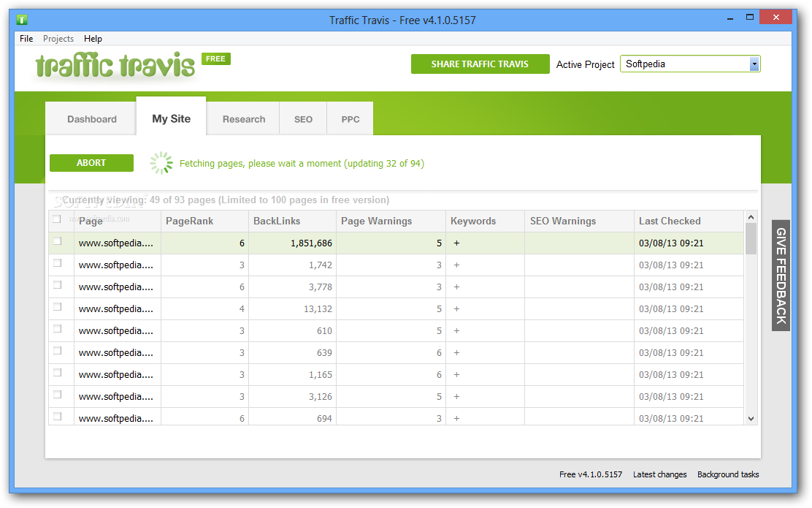This screenshot has width=812, height=508.
Task: Expand keywords plus for 1,851,686 backlinks row
Action: [x=456, y=243]
